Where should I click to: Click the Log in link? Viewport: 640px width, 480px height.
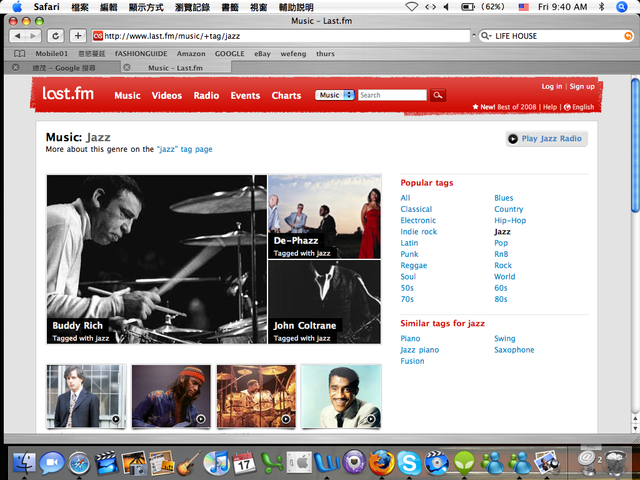[x=551, y=86]
